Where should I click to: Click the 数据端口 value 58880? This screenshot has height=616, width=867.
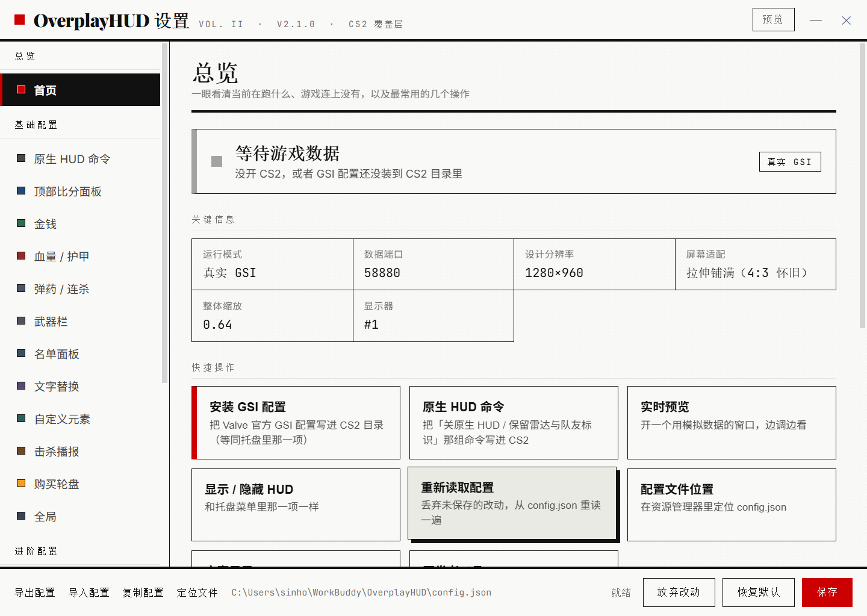(x=382, y=273)
